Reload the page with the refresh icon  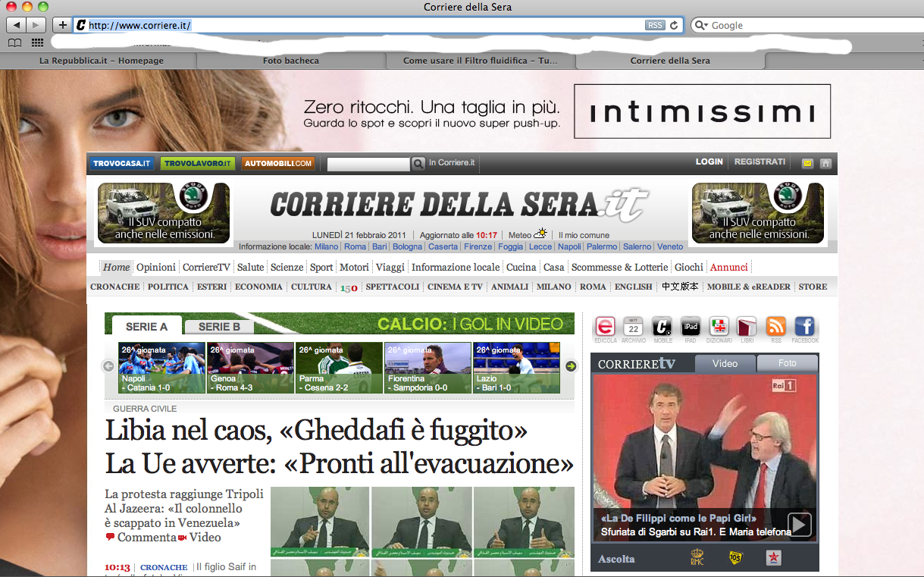tap(674, 25)
